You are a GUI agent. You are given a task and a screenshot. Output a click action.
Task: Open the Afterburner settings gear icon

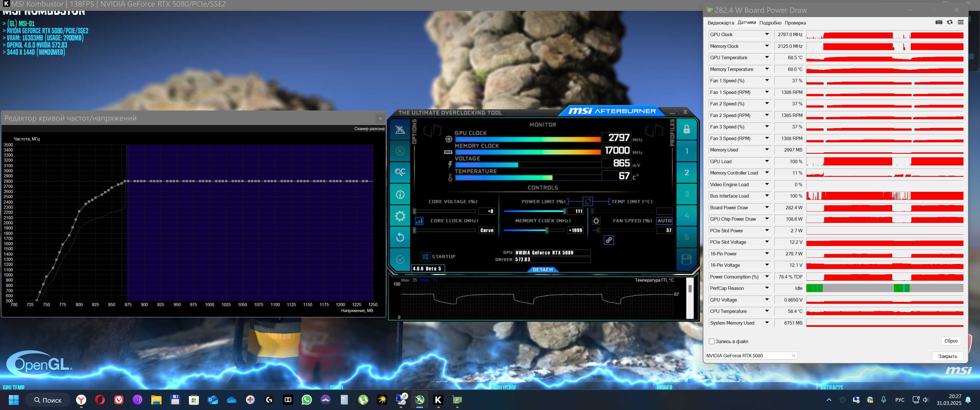pos(400,216)
